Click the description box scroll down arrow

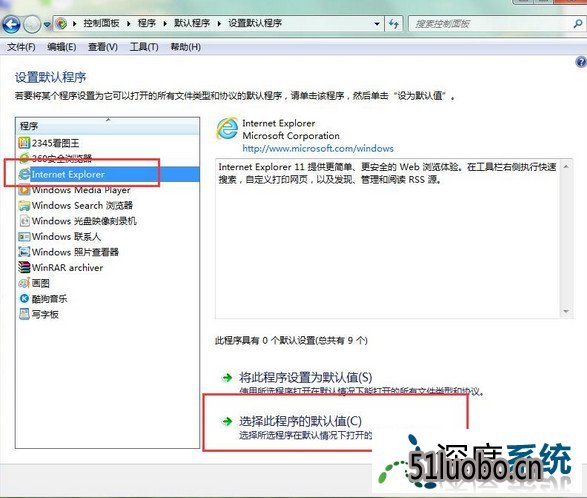click(x=566, y=312)
